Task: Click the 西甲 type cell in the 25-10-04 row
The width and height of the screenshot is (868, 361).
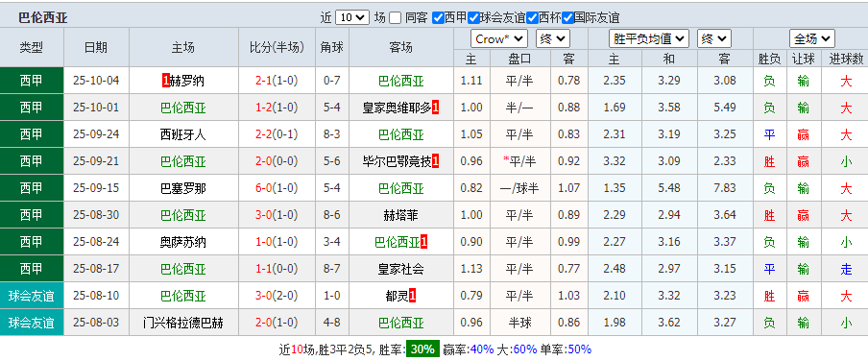Action: point(32,81)
